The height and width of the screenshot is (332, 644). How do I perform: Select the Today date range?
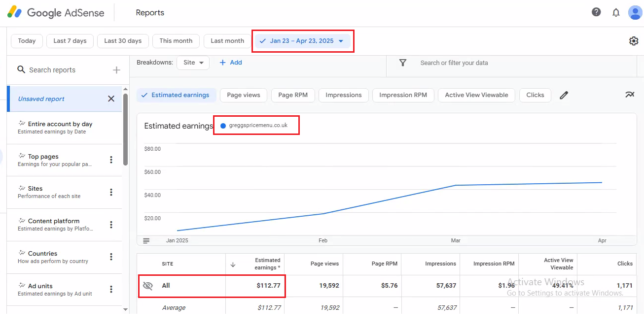click(x=27, y=41)
